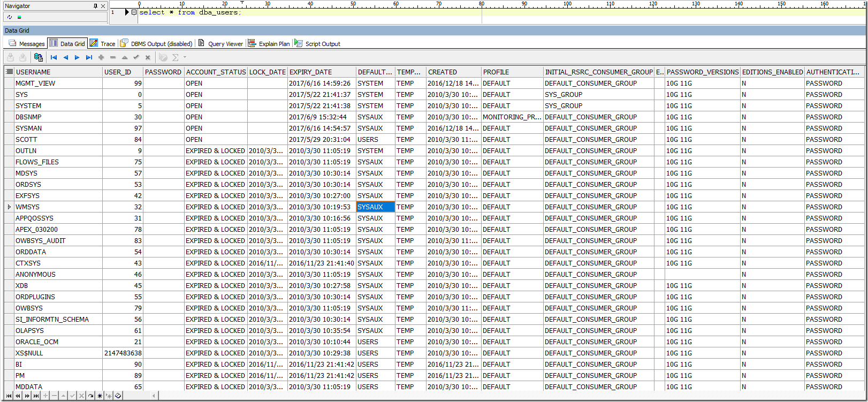Click prior page button in bottom navigator

click(18, 396)
